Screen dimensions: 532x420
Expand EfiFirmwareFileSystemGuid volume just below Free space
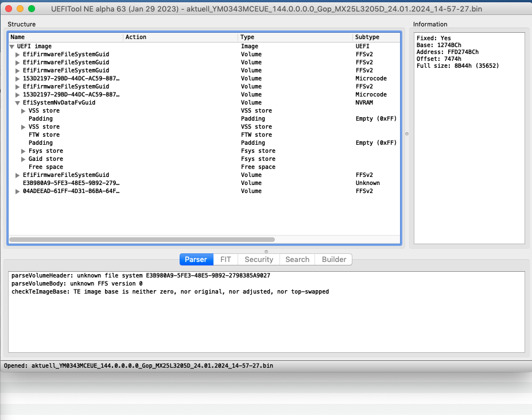[x=17, y=175]
